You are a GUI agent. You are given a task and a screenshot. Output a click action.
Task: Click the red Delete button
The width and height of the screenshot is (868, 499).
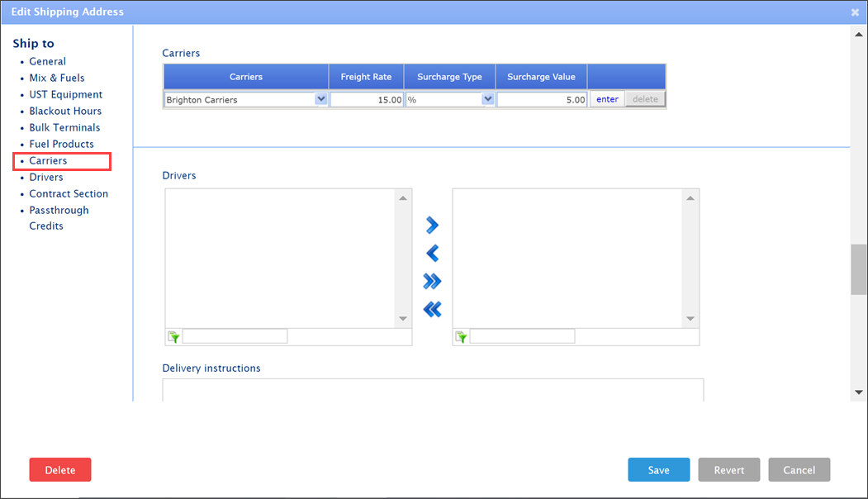pyautogui.click(x=60, y=470)
